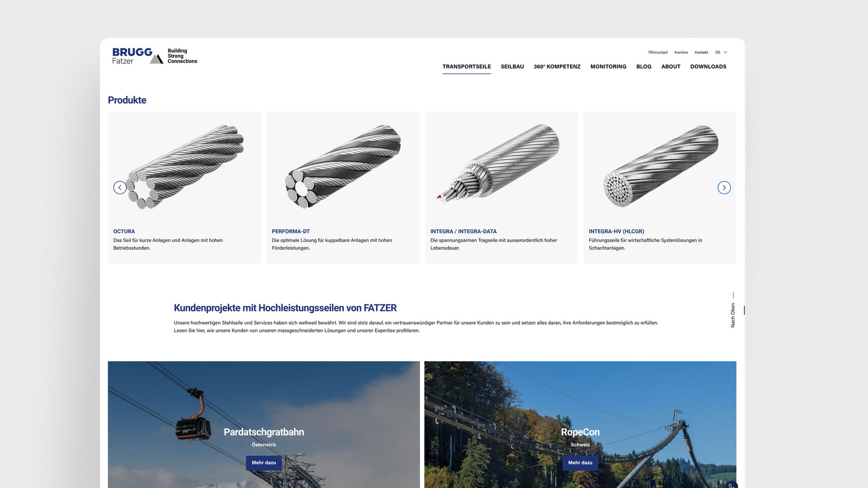The image size is (868, 488).
Task: Open the OCTURA rope image
Action: pyautogui.click(x=184, y=166)
